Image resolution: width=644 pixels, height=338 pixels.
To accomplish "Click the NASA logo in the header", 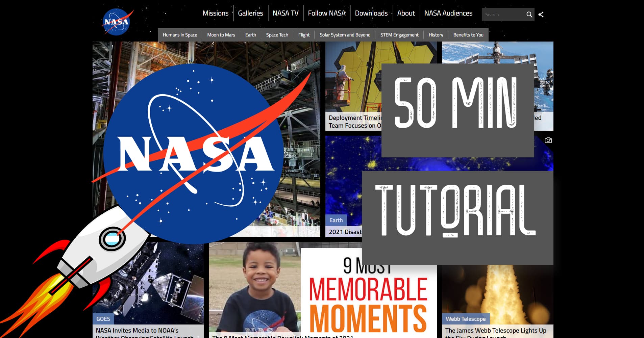I will [x=116, y=22].
